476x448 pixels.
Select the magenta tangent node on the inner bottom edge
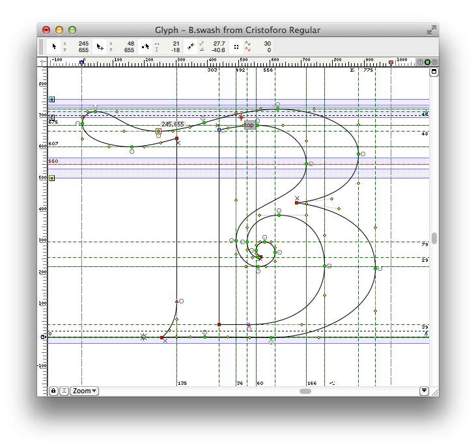(249, 325)
